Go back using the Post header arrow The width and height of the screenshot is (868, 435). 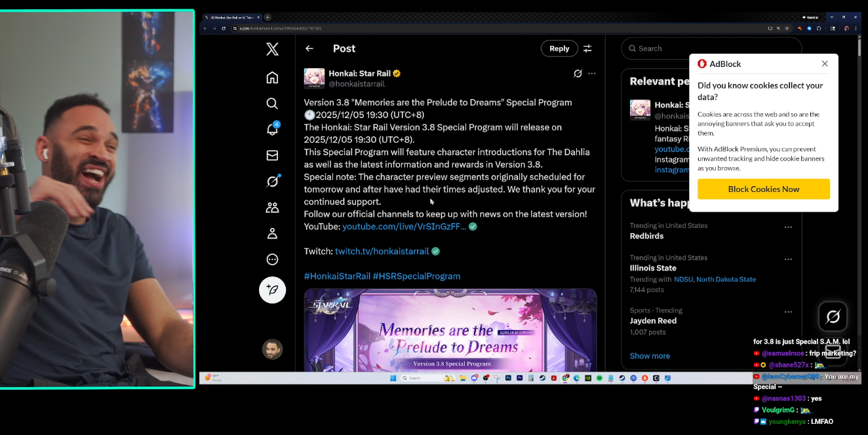(x=309, y=48)
